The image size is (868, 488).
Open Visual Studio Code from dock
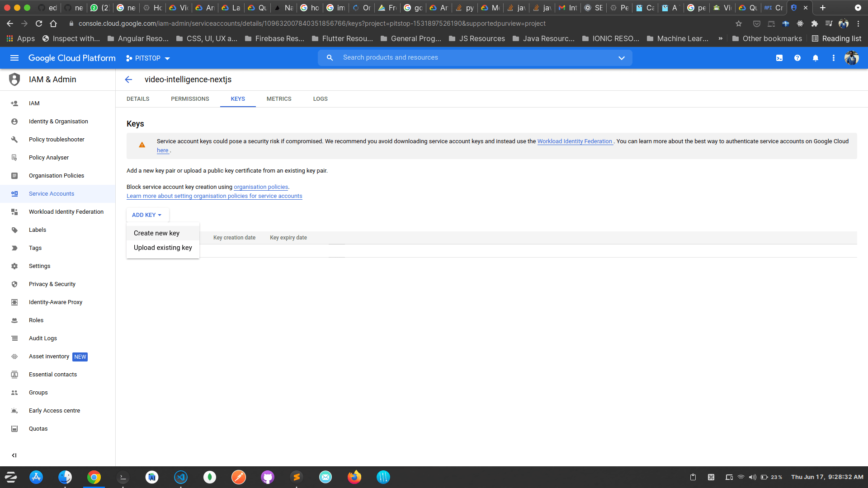pos(181,477)
